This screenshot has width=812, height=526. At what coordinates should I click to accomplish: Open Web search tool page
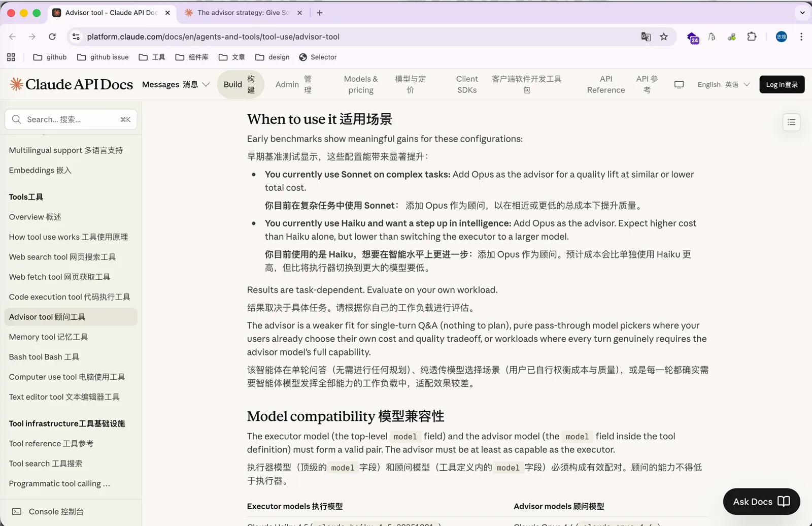[x=62, y=257]
